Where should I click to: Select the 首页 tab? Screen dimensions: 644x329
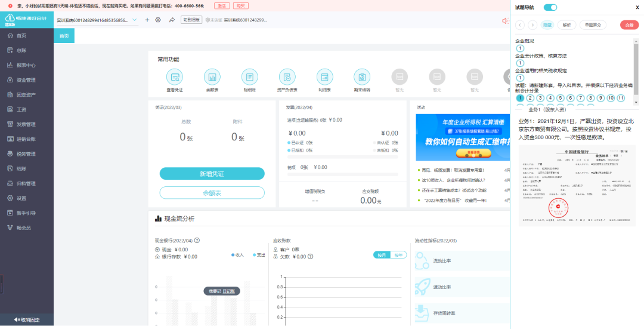64,36
